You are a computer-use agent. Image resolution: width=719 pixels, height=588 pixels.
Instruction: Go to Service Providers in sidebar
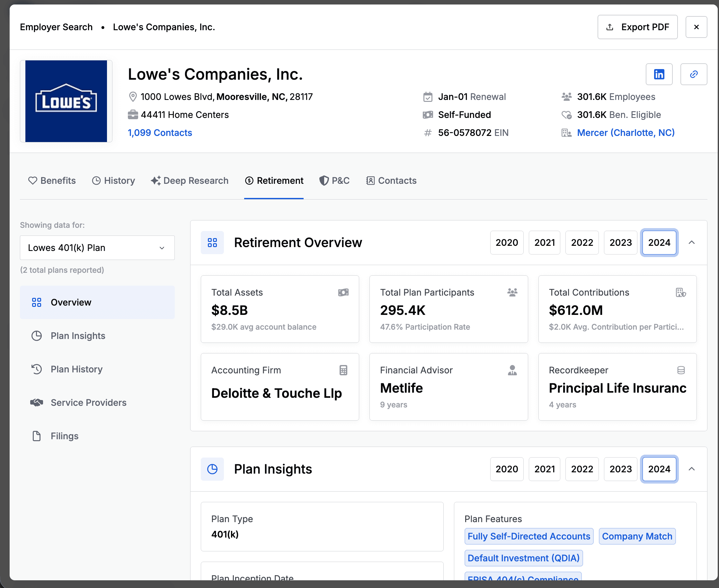(x=88, y=402)
